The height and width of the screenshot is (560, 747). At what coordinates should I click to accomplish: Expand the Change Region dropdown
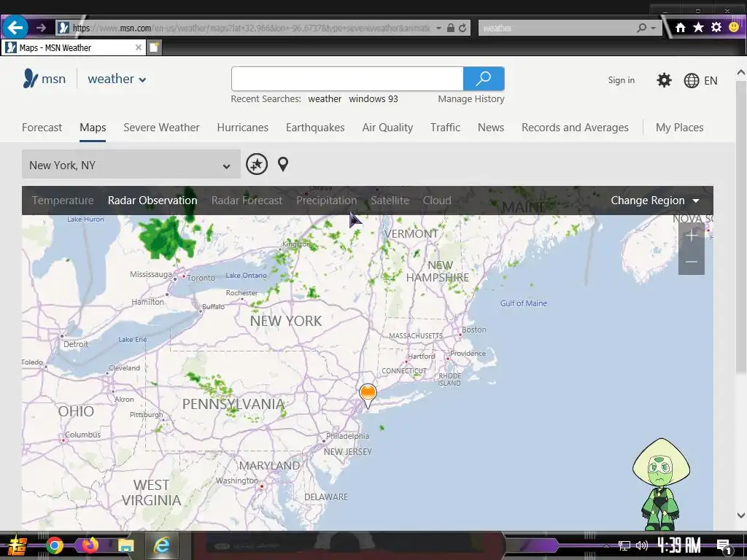tap(655, 201)
